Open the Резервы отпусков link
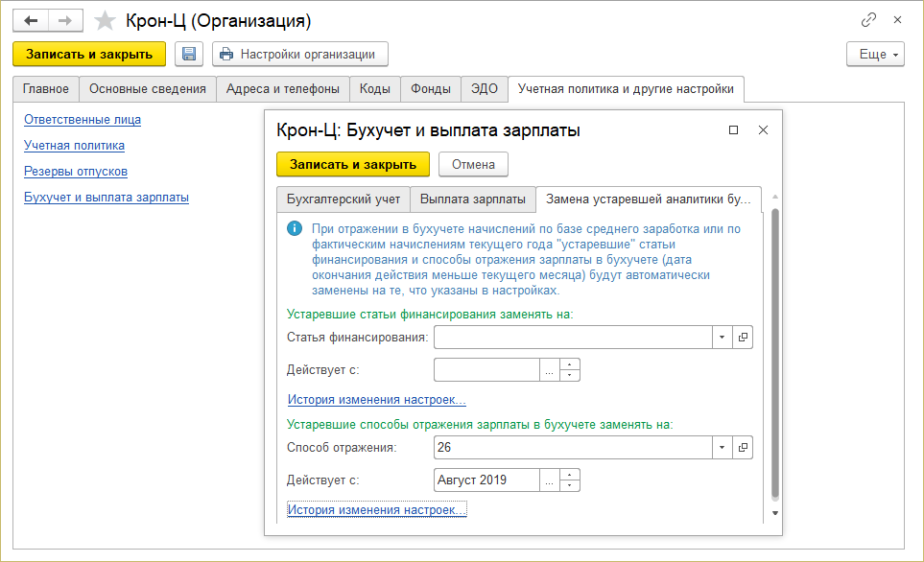The image size is (924, 562). pyautogui.click(x=76, y=172)
